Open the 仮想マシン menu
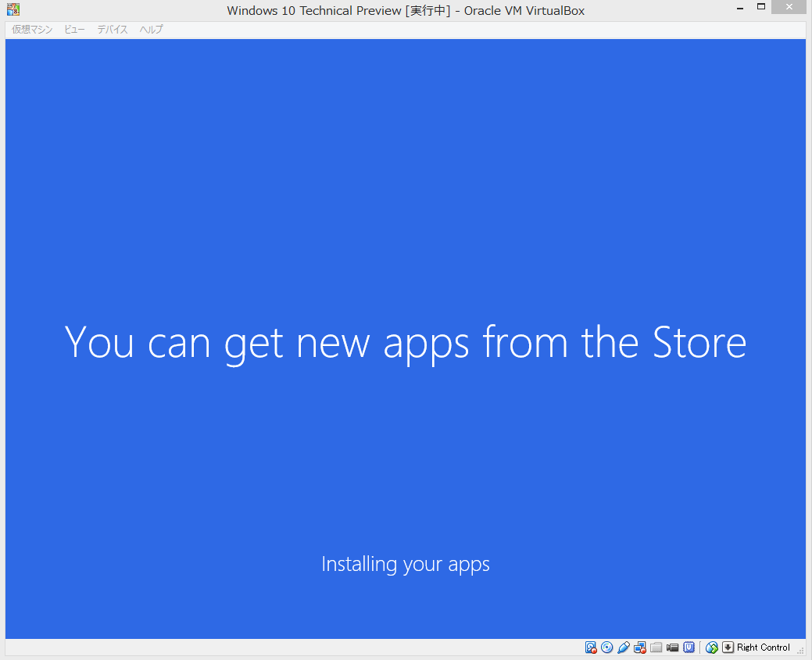This screenshot has width=812, height=660. pos(32,30)
